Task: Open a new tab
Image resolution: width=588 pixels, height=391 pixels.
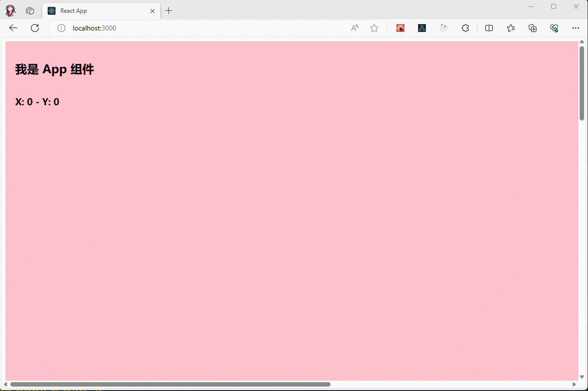Action: (169, 11)
